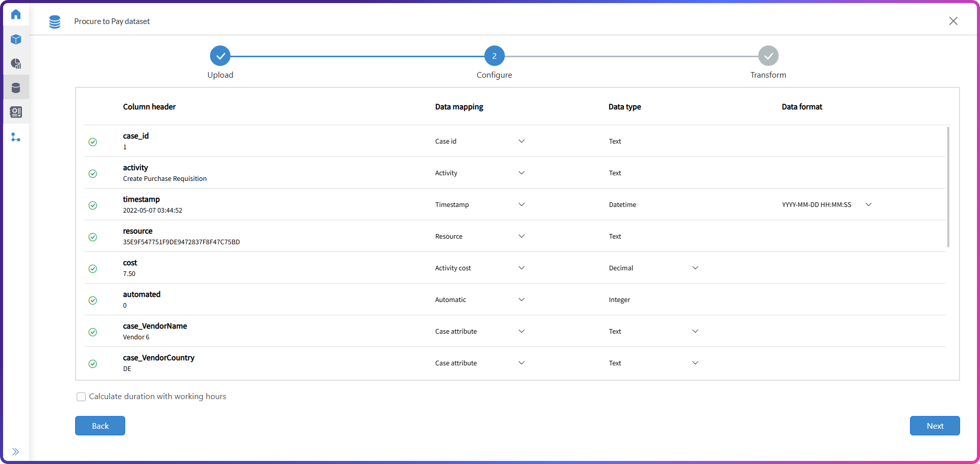Select the database (datasets) sidebar icon
This screenshot has width=980, height=464.
[16, 87]
